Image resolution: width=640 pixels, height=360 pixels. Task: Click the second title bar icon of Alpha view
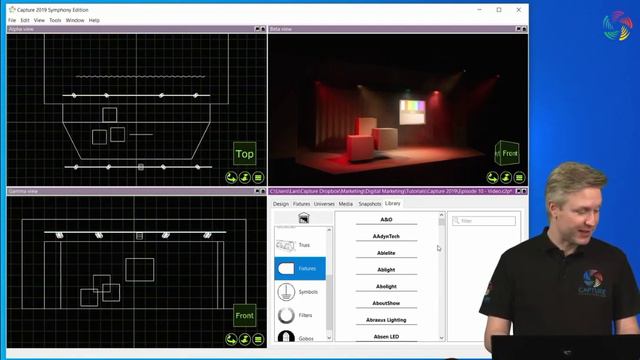point(263,29)
